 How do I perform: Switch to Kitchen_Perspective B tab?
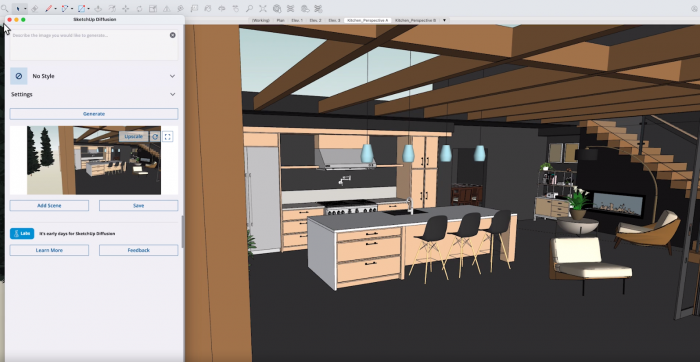pos(415,21)
